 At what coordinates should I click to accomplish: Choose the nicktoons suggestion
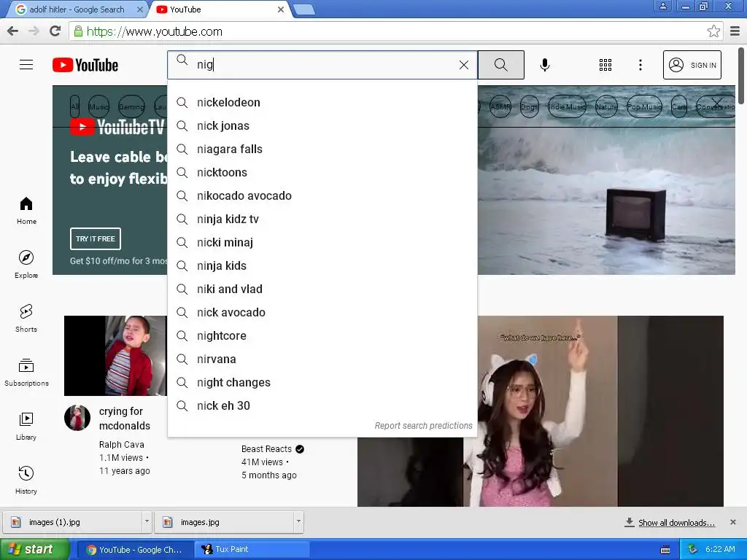coord(322,172)
